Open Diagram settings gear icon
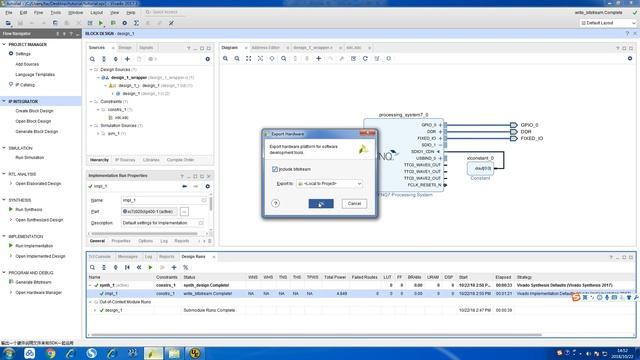This screenshot has height=360, width=640. [630, 59]
